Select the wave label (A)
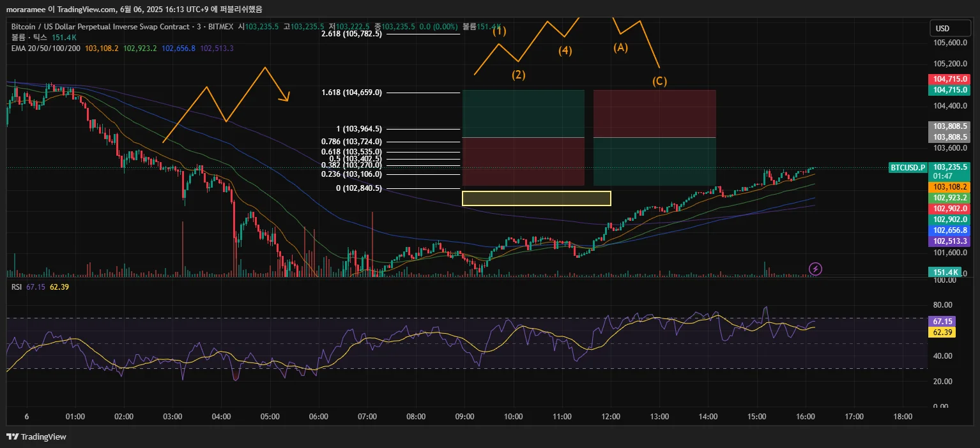Screen dimensions: 980x448 (620, 47)
